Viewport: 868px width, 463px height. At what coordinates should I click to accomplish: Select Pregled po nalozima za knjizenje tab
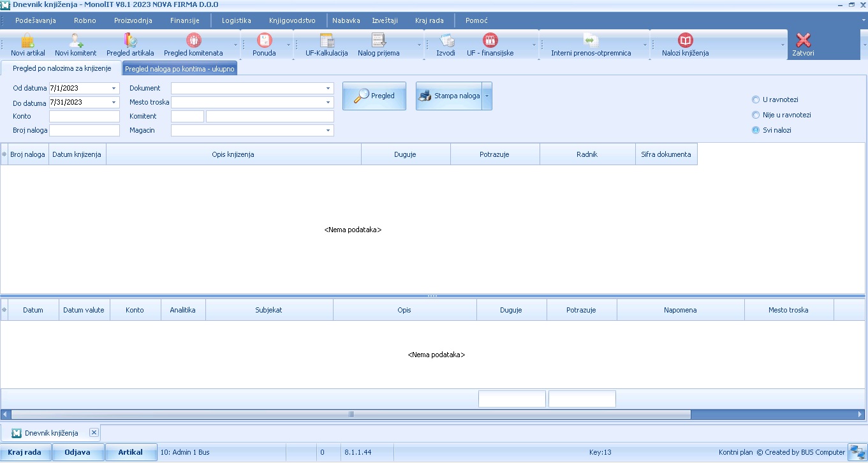62,68
